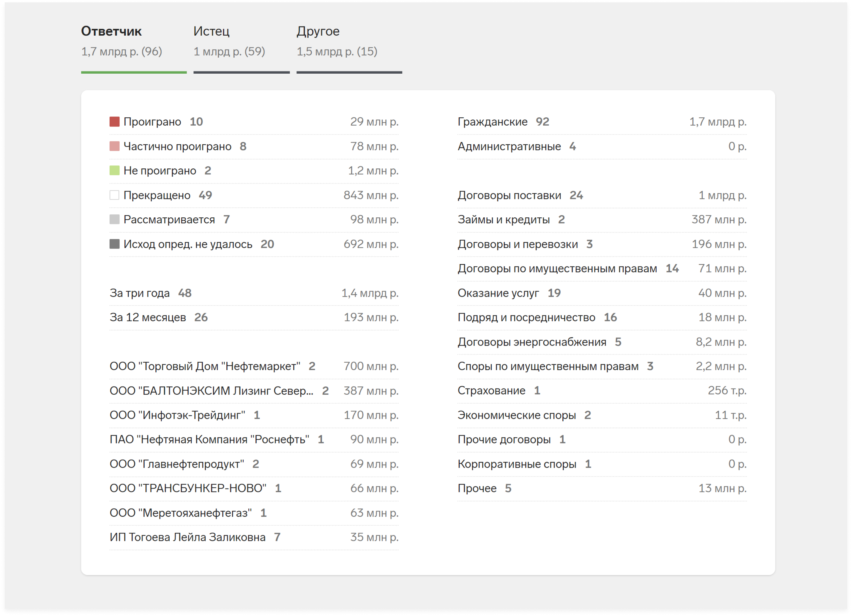This screenshot has height=616, width=852.
Task: Open Оказание услуг category
Action: [x=498, y=293]
